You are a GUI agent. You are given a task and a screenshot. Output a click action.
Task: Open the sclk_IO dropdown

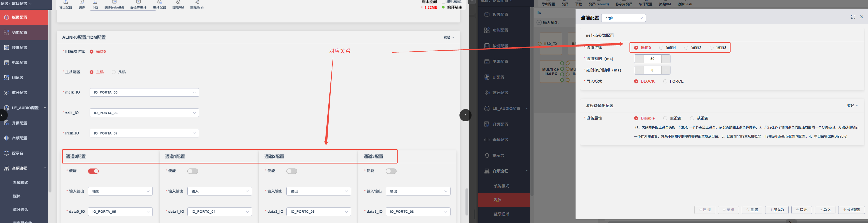click(x=144, y=113)
